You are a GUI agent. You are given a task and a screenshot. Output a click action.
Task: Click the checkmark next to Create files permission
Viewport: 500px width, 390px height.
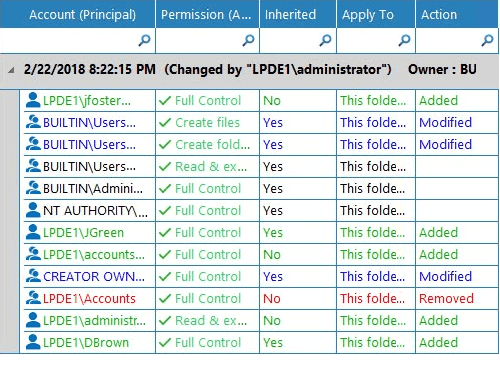[x=165, y=122]
